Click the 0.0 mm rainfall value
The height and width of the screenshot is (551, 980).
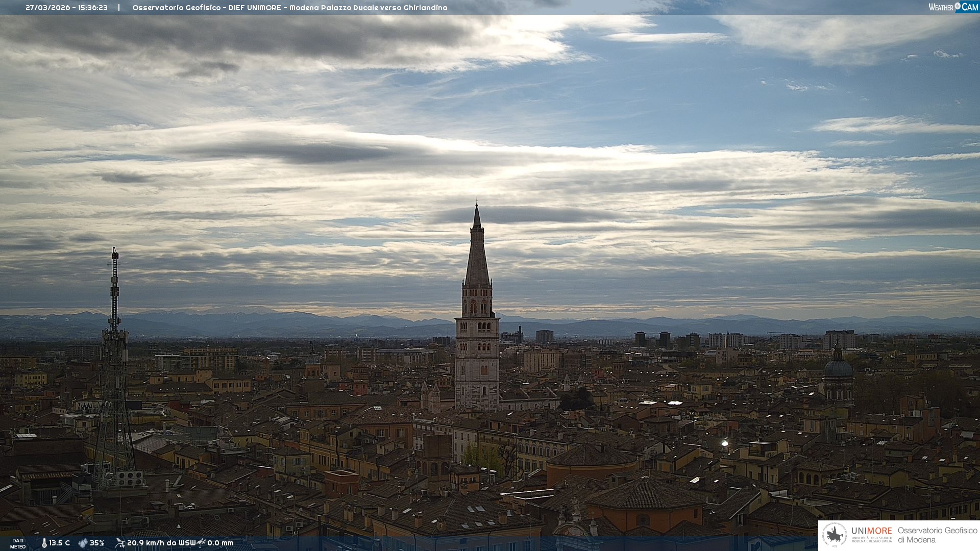pyautogui.click(x=220, y=543)
